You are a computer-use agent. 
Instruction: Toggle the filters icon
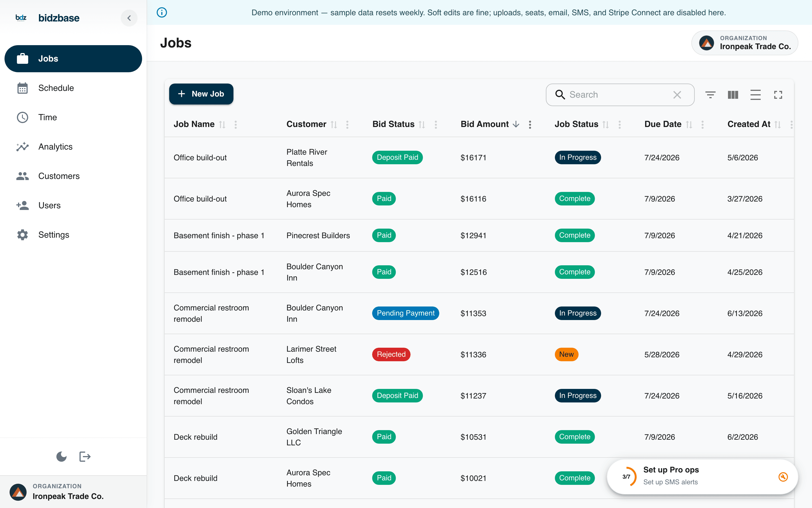[710, 95]
